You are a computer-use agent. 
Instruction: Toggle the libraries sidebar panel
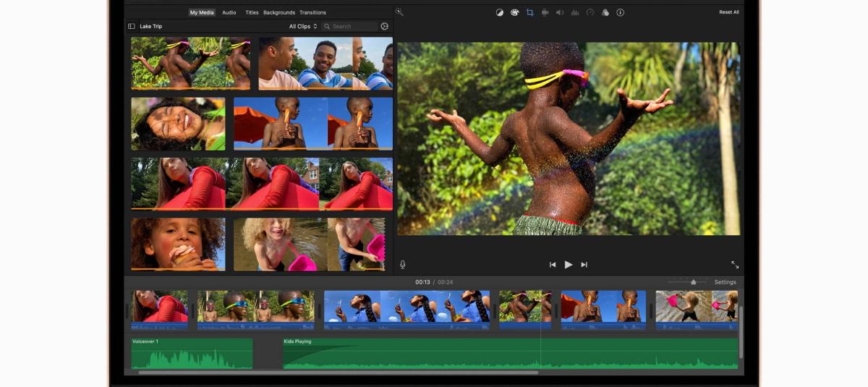click(132, 27)
